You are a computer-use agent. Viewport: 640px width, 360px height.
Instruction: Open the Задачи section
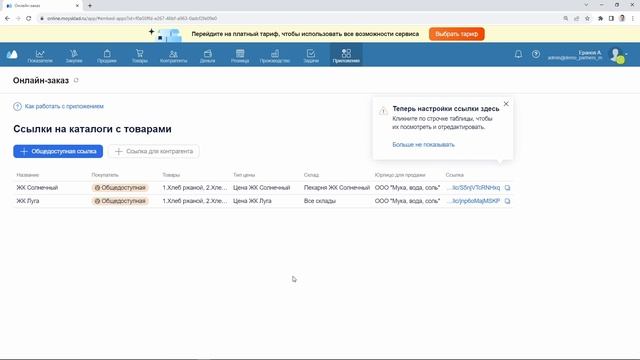tap(311, 56)
